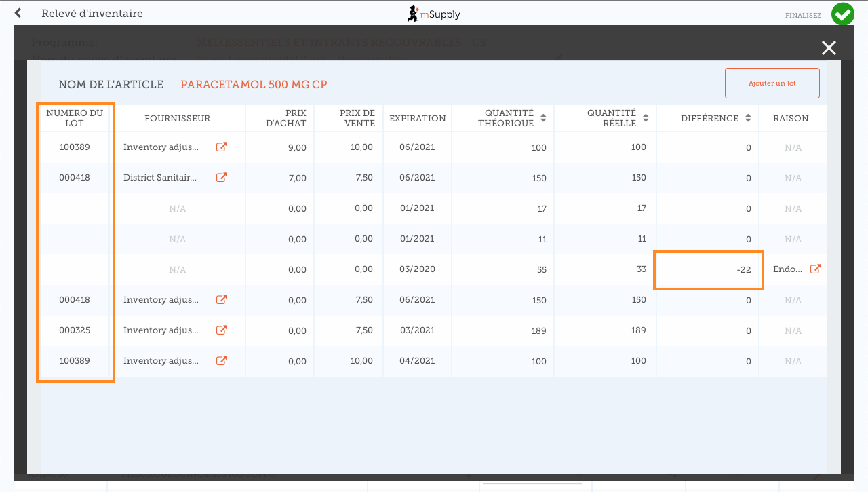Click the Ajouter un lot button
Image resolution: width=868 pixels, height=492 pixels.
(772, 83)
